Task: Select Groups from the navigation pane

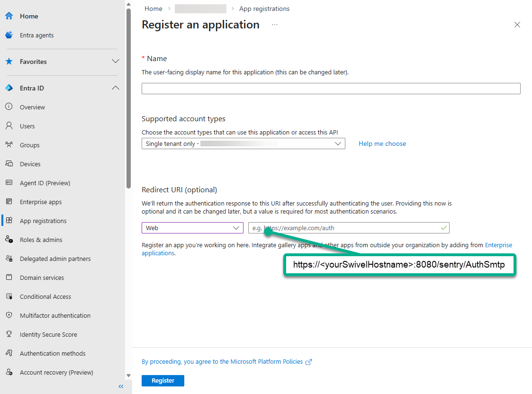Action: click(x=29, y=144)
